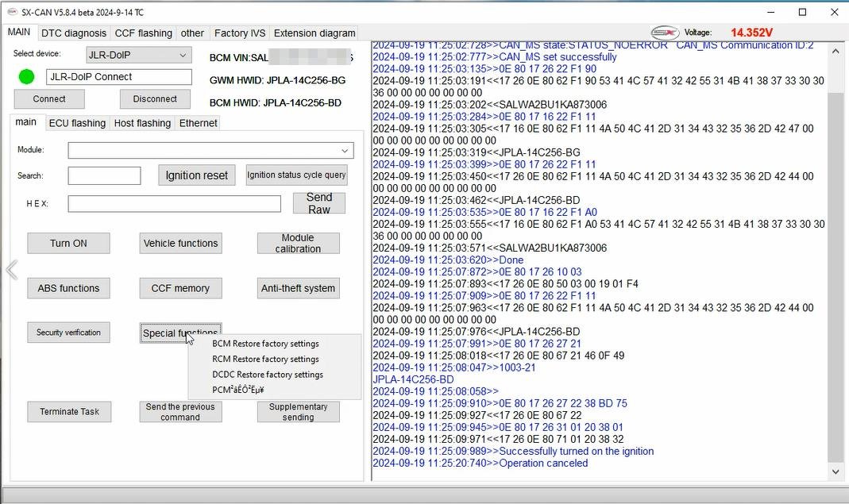The height and width of the screenshot is (504, 849).
Task: Click the scroll down arrow in log panel
Action: [x=835, y=471]
